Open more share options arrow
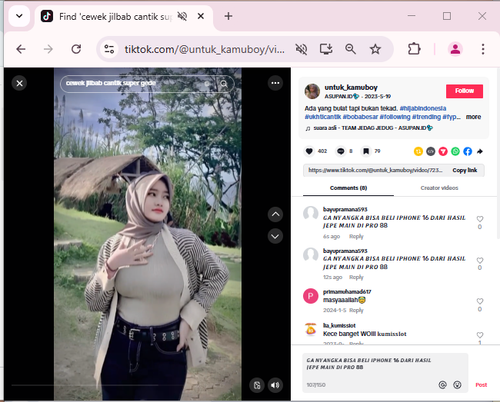 coord(480,151)
